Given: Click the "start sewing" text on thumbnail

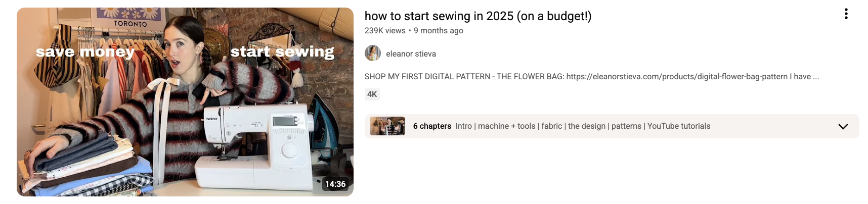Looking at the screenshot, I should pos(282,52).
